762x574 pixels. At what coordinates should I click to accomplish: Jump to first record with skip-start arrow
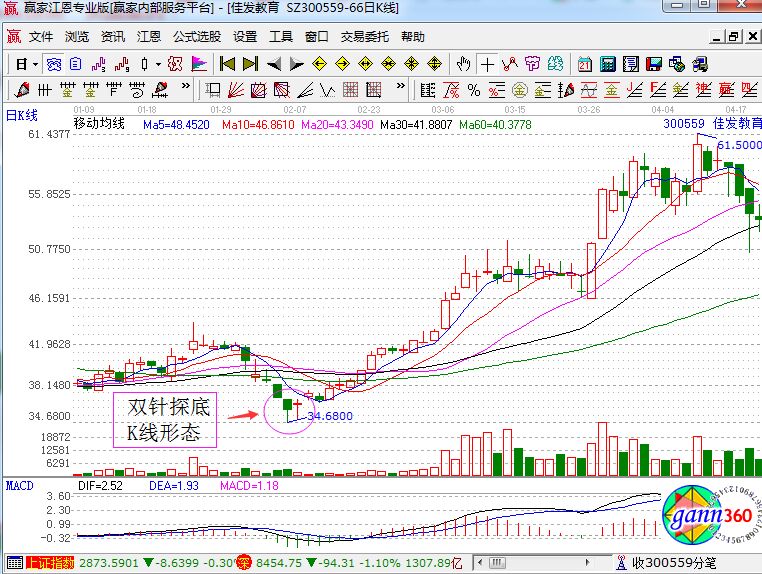click(227, 64)
